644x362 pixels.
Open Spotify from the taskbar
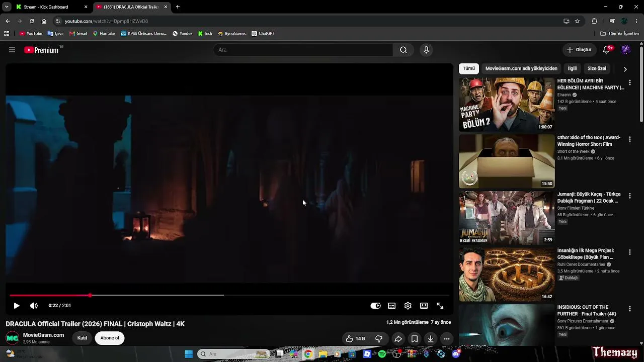(x=382, y=354)
